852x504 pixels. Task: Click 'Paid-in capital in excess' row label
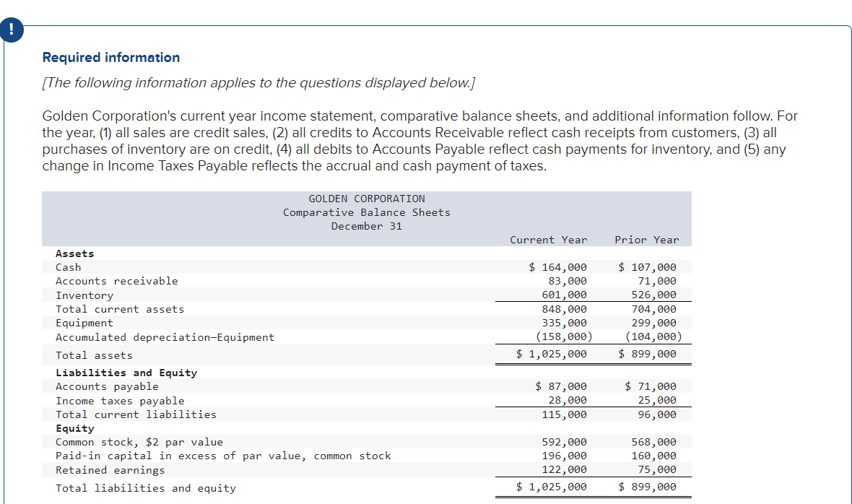[223, 456]
